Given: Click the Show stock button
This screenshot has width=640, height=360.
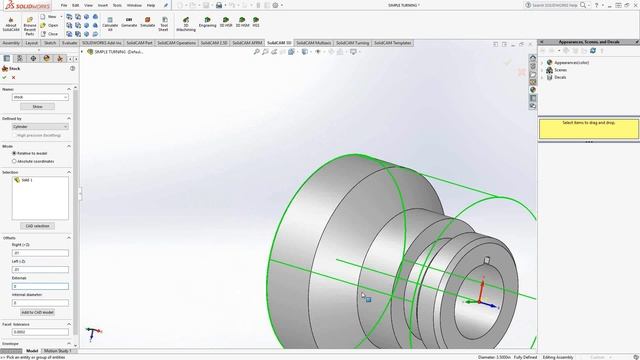Looking at the screenshot, I should tap(37, 107).
